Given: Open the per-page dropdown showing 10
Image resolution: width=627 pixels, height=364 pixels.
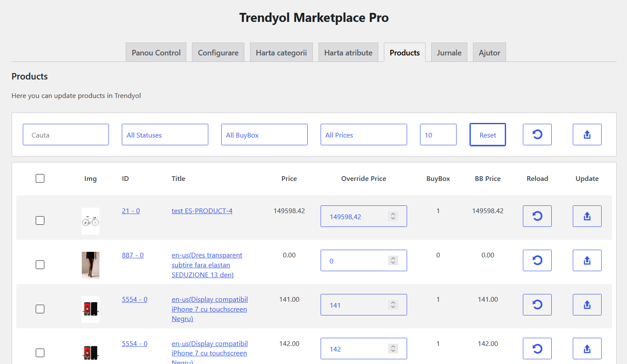Looking at the screenshot, I should (438, 135).
